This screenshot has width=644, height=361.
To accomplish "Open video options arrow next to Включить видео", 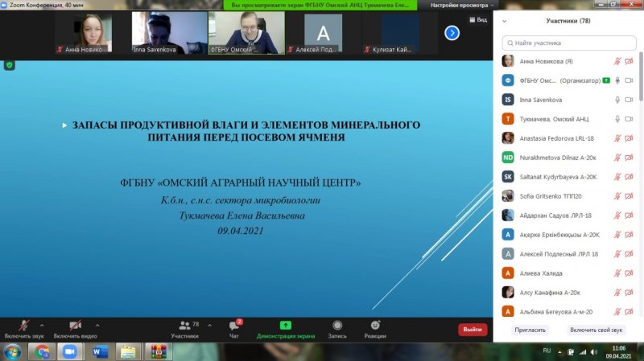I will 97,326.
